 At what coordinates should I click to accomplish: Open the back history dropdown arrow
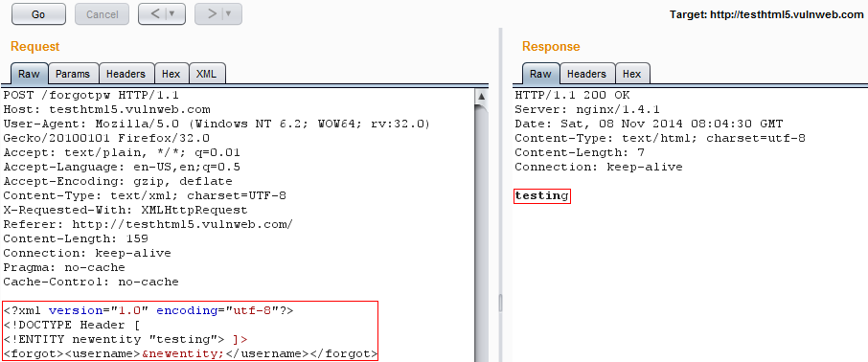pyautogui.click(x=172, y=13)
